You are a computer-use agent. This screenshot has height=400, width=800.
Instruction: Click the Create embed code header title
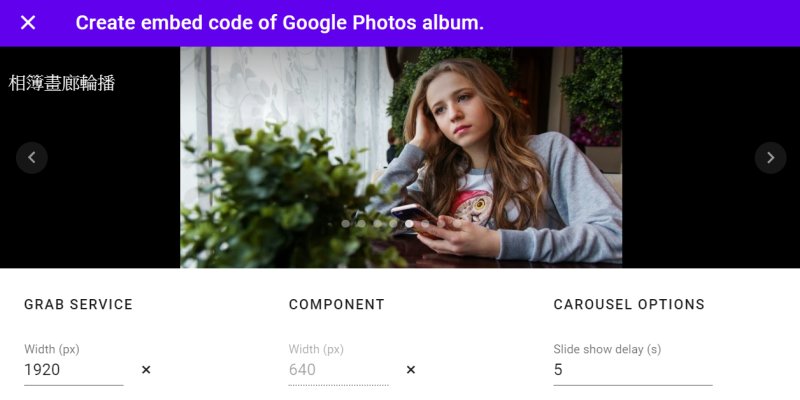pos(280,23)
